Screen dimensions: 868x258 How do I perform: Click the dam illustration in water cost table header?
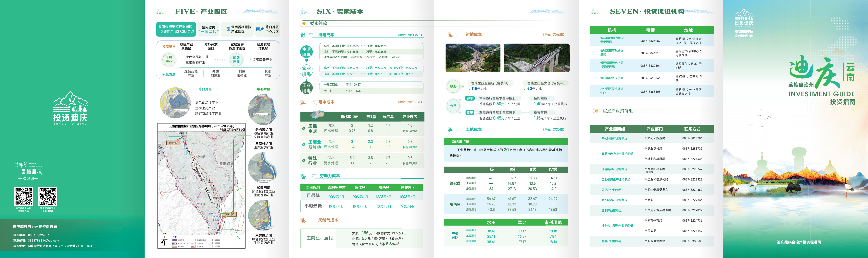317,115
